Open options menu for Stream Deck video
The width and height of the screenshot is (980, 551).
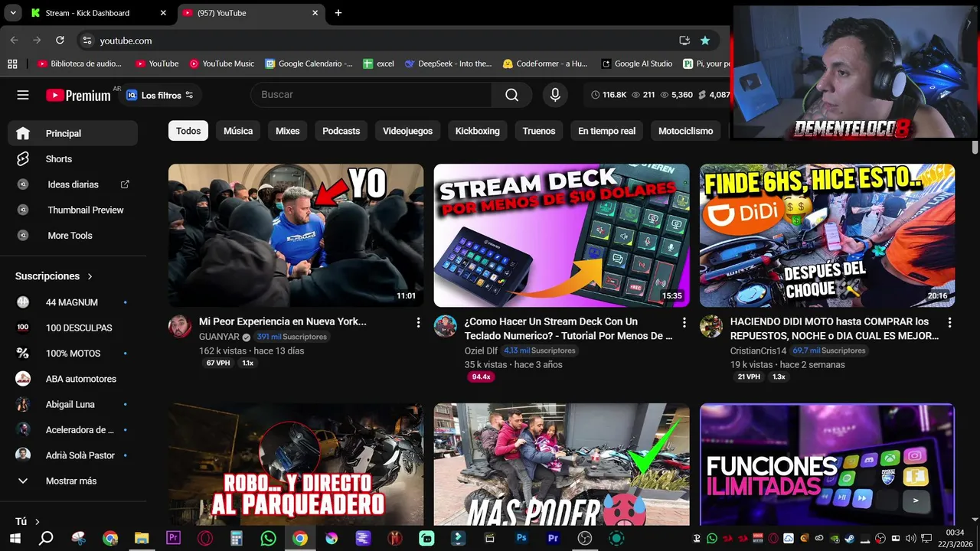click(x=684, y=323)
